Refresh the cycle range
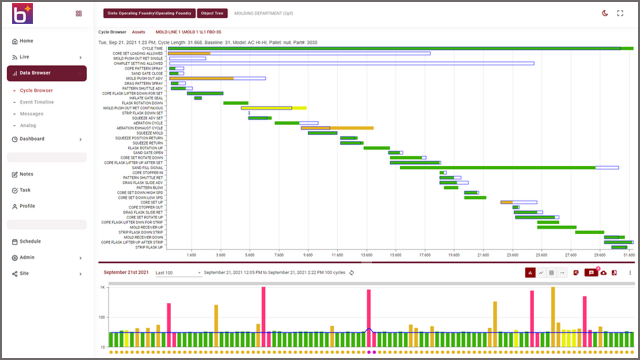This screenshot has height=360, width=640. coord(351,273)
